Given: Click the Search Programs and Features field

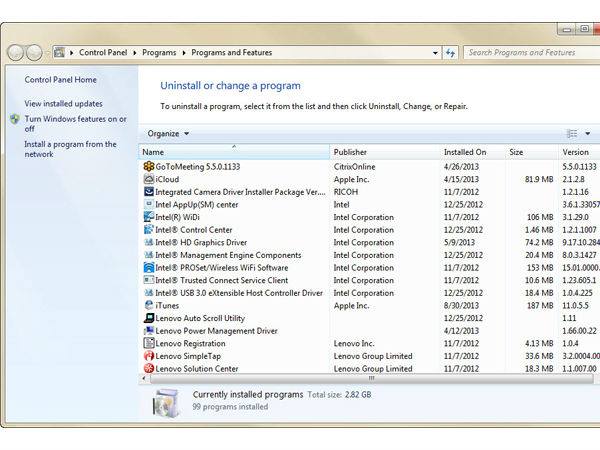Looking at the screenshot, I should tap(525, 52).
